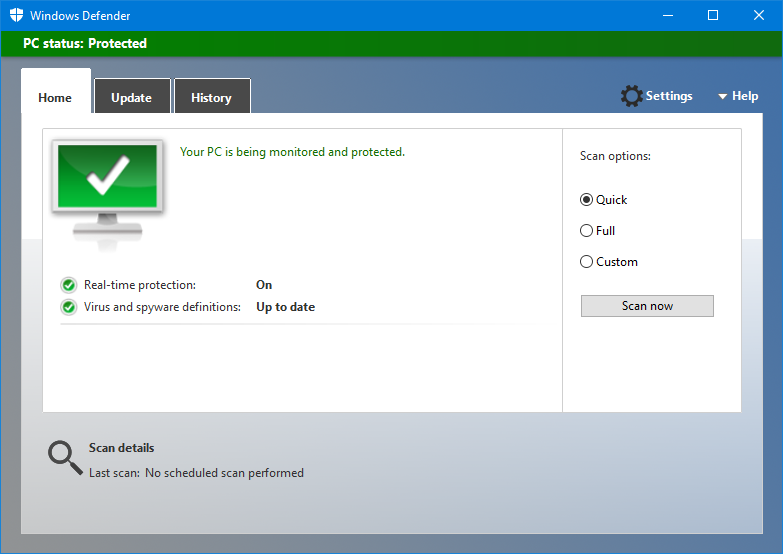Expand the Help dropdown arrow
Image resolution: width=783 pixels, height=554 pixels.
(x=722, y=97)
